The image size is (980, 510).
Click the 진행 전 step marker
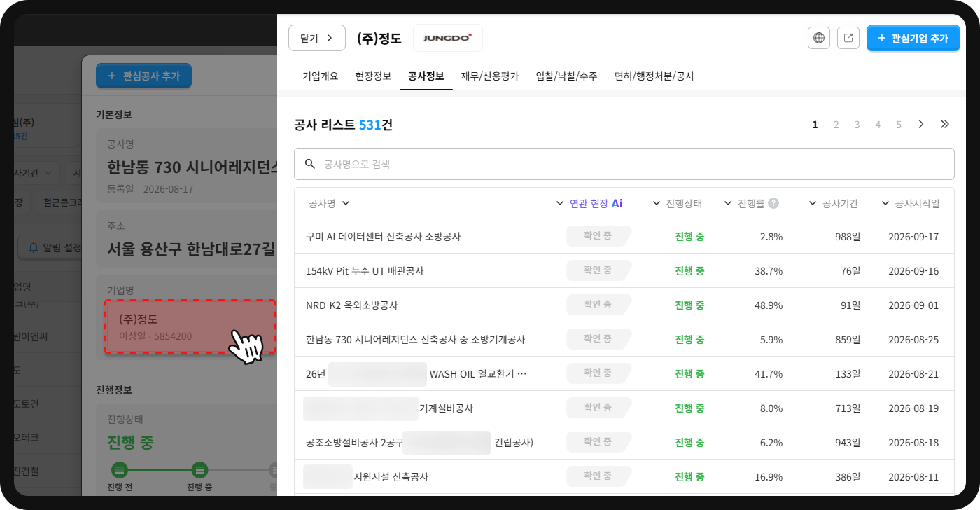click(x=120, y=469)
